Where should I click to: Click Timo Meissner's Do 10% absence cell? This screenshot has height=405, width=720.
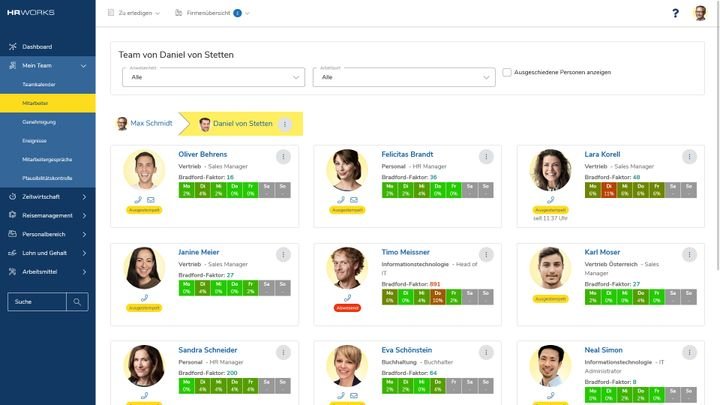438,297
